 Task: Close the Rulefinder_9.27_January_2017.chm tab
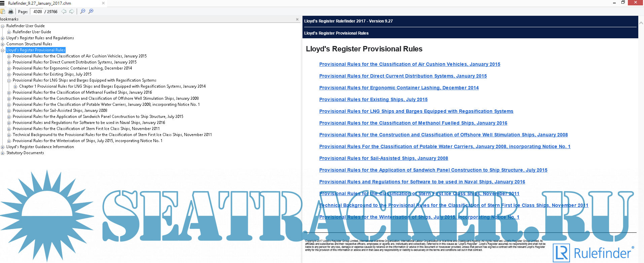click(103, 3)
